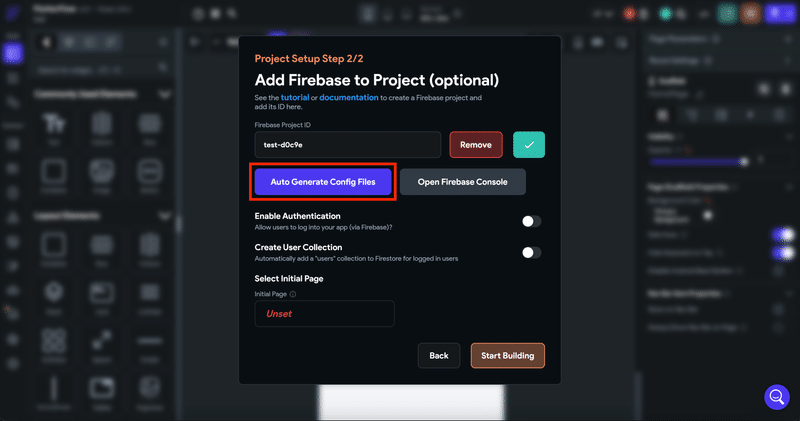Toggle Create User Collection switch
The width and height of the screenshot is (800, 421).
click(531, 253)
